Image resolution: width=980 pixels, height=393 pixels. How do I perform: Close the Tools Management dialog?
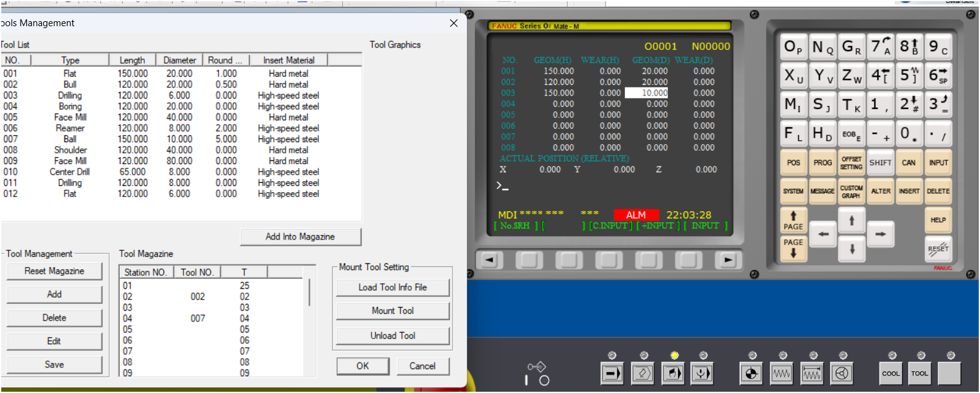[x=454, y=23]
